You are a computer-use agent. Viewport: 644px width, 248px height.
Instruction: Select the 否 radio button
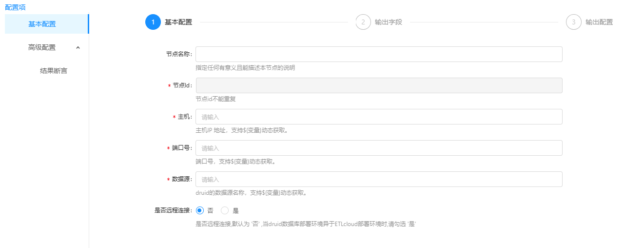click(199, 210)
